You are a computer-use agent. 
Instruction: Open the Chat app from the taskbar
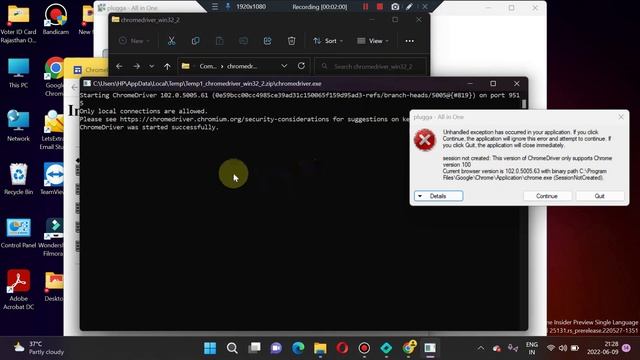(x=276, y=348)
